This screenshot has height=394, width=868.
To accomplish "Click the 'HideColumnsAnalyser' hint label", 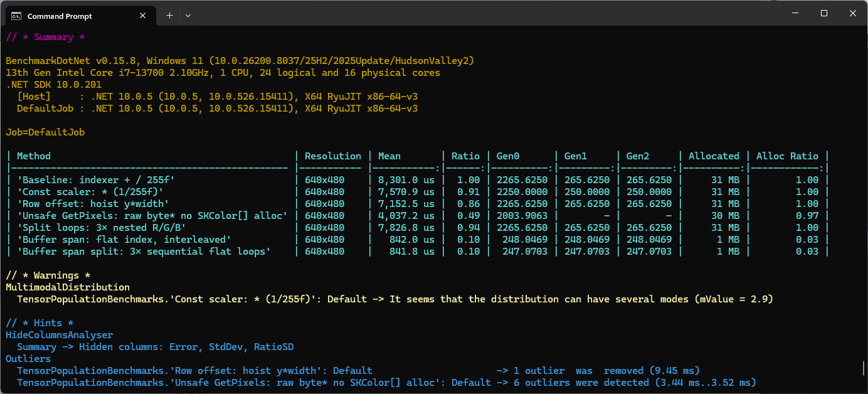I will tap(60, 335).
